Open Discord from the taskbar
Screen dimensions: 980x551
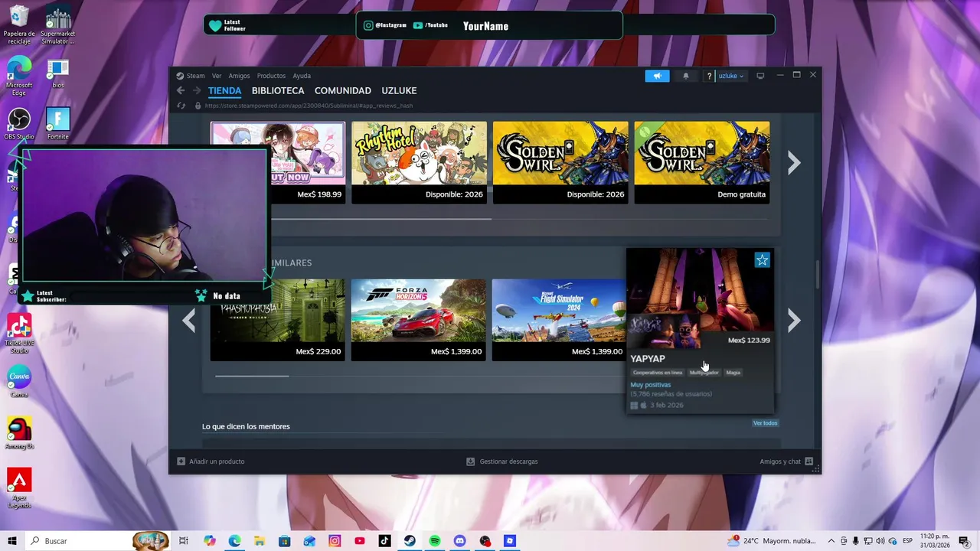459,541
